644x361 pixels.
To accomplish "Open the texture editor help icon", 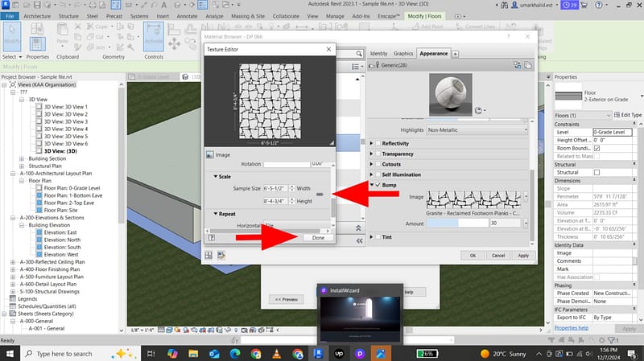I will pos(211,238).
